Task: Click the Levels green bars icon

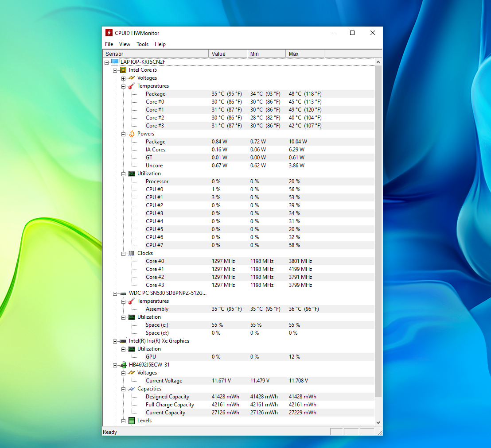Action: pyautogui.click(x=132, y=421)
